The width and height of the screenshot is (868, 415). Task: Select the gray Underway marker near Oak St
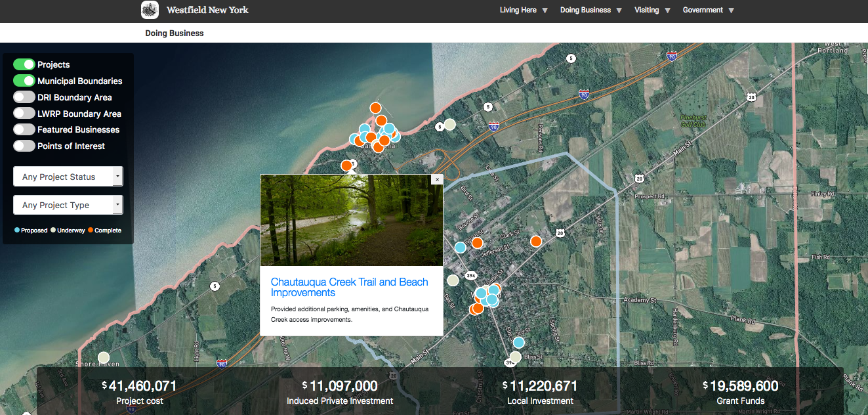pyautogui.click(x=452, y=280)
